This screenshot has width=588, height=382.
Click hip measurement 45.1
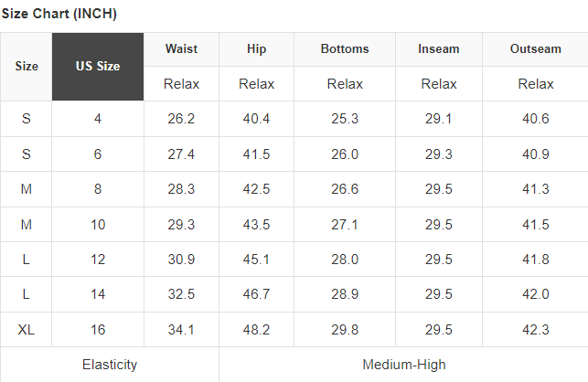pos(257,260)
